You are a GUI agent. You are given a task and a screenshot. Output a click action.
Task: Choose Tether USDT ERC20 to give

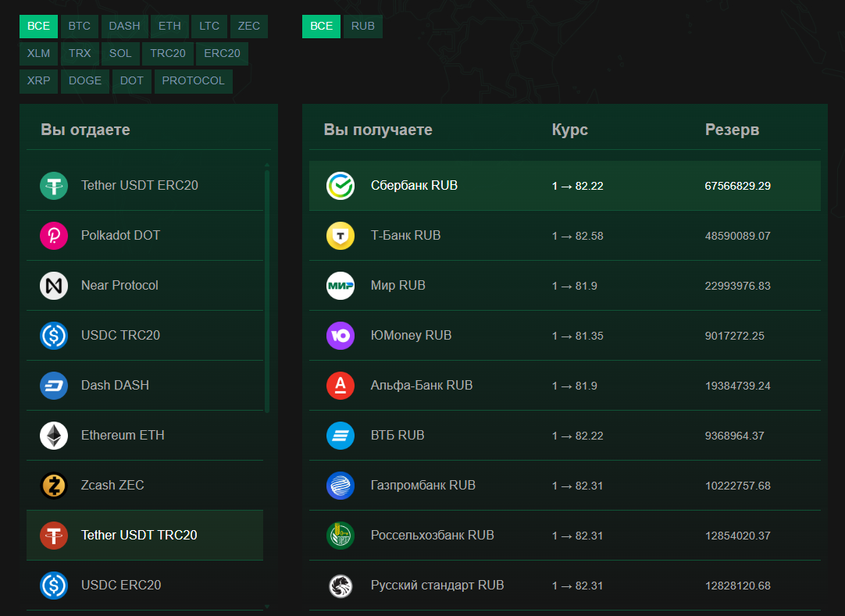click(x=140, y=186)
